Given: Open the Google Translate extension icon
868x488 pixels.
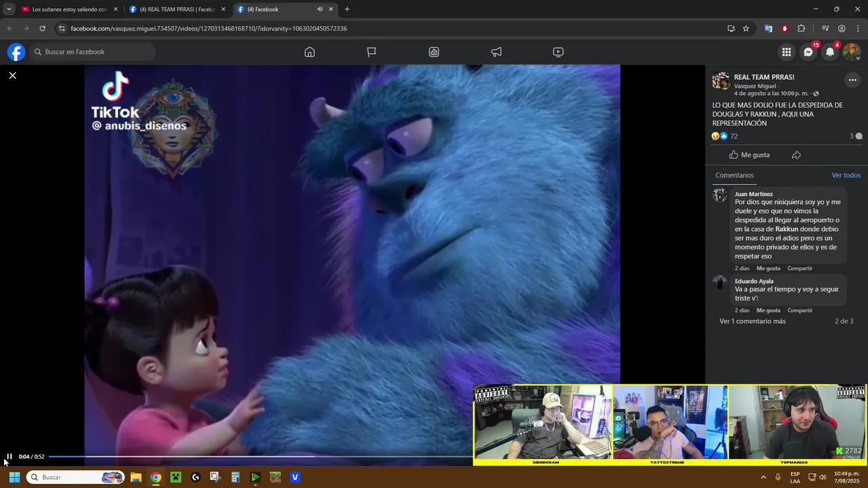Looking at the screenshot, I should 768,28.
